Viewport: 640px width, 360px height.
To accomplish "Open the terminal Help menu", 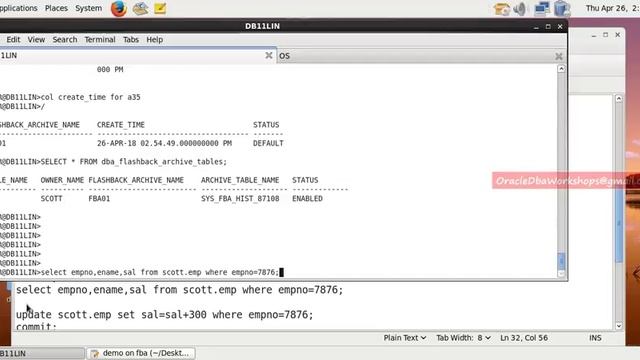I will tap(154, 40).
